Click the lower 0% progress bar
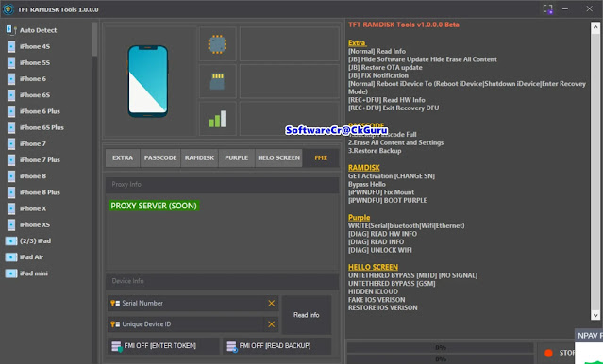603x364 pixels. click(440, 359)
